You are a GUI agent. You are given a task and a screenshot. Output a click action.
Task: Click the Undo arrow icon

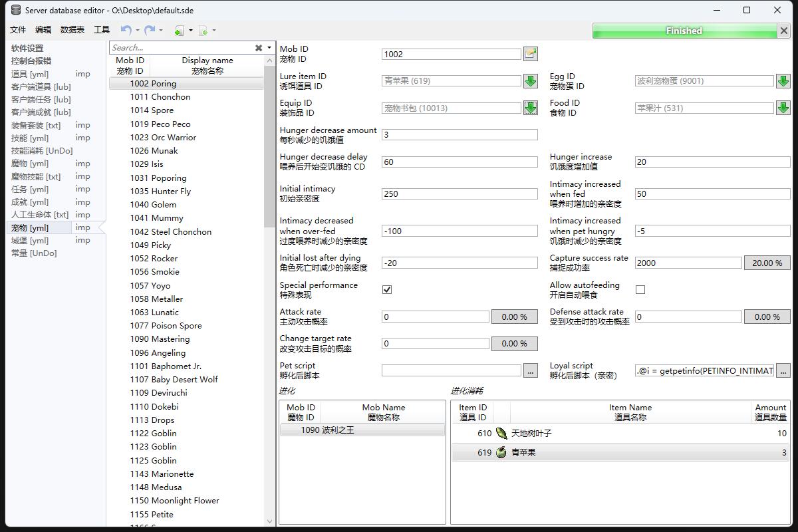126,30
